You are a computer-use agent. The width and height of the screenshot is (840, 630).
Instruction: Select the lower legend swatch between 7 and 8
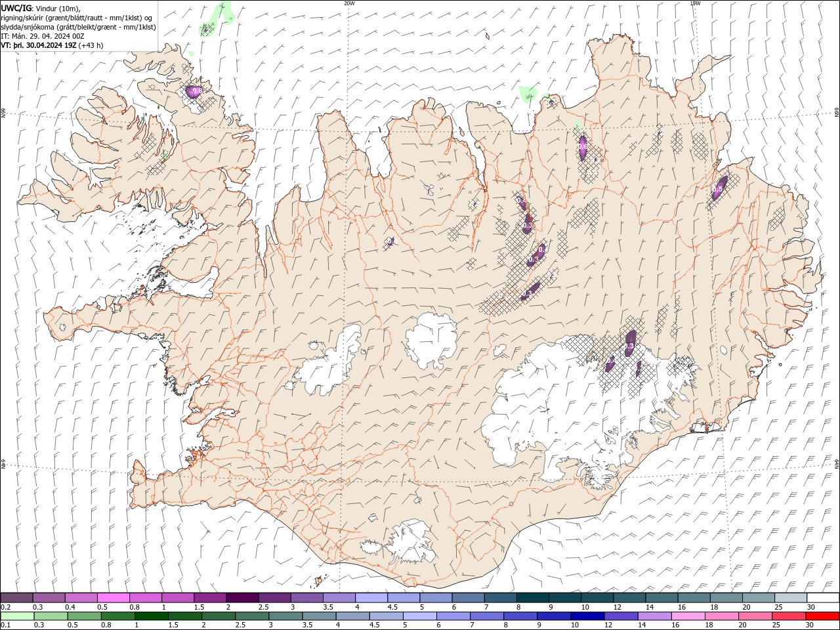[487, 616]
